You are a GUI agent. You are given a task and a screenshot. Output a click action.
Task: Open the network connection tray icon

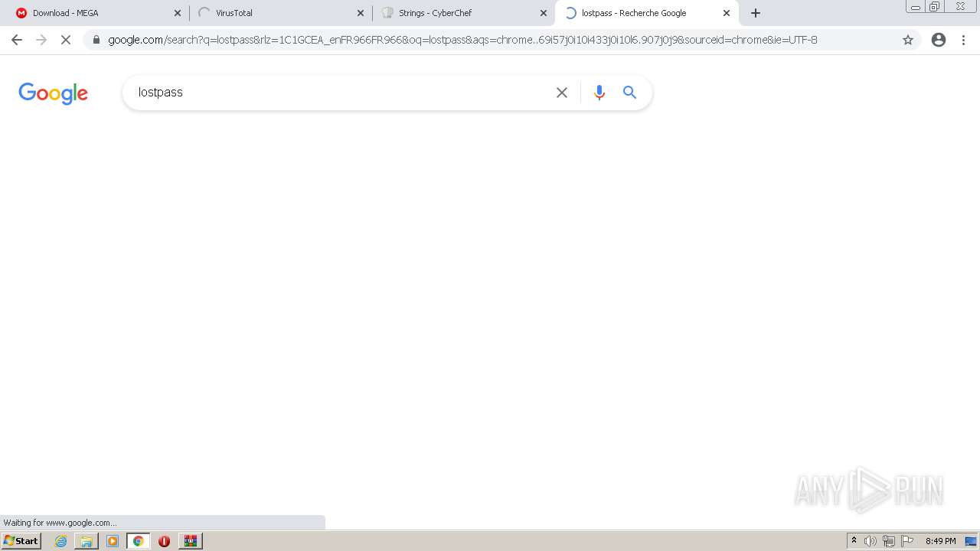point(889,541)
